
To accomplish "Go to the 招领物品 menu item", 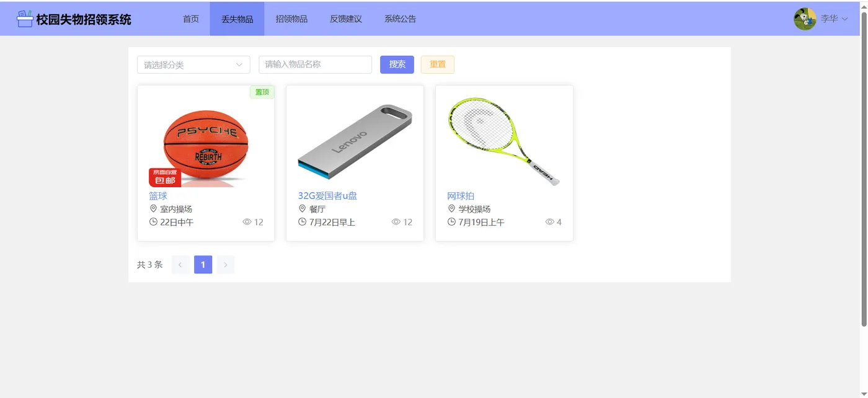I will pos(291,19).
